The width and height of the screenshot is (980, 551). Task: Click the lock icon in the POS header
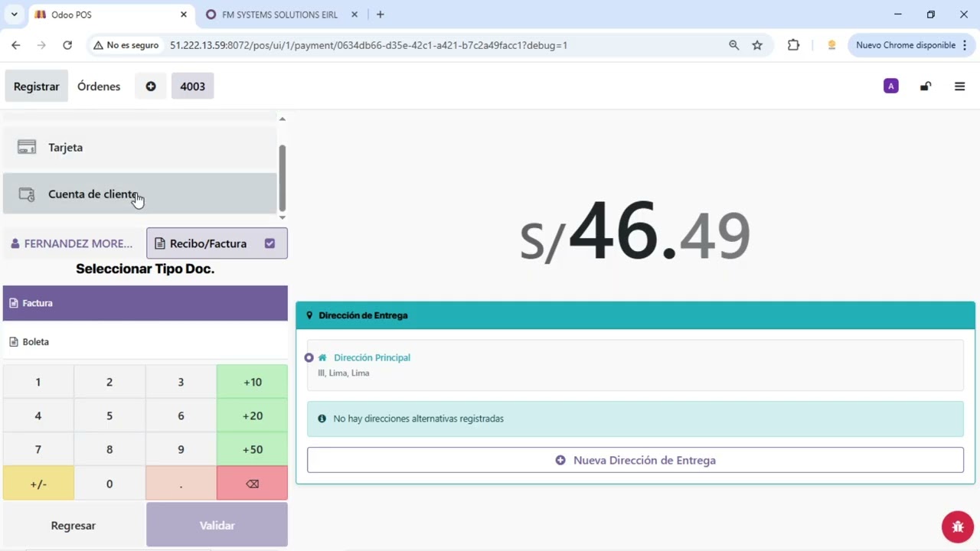[x=925, y=86]
